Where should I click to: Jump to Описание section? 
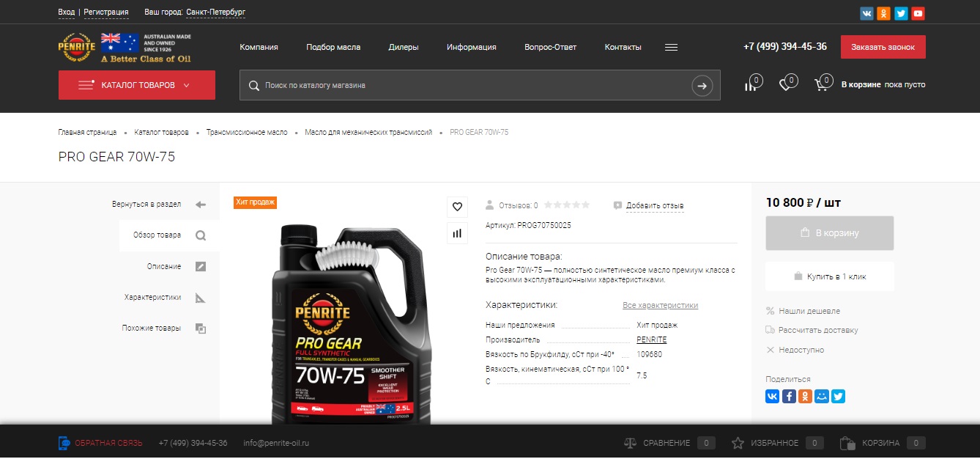pyautogui.click(x=164, y=267)
